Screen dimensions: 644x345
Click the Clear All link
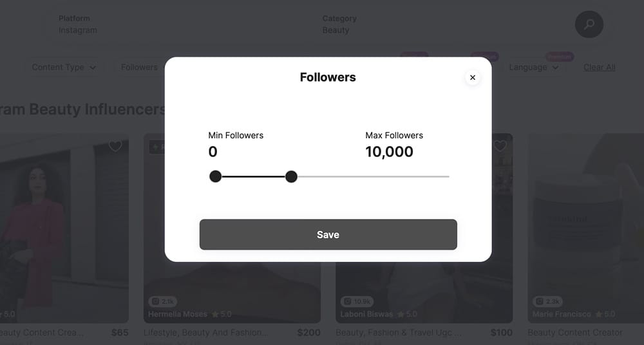(599, 68)
